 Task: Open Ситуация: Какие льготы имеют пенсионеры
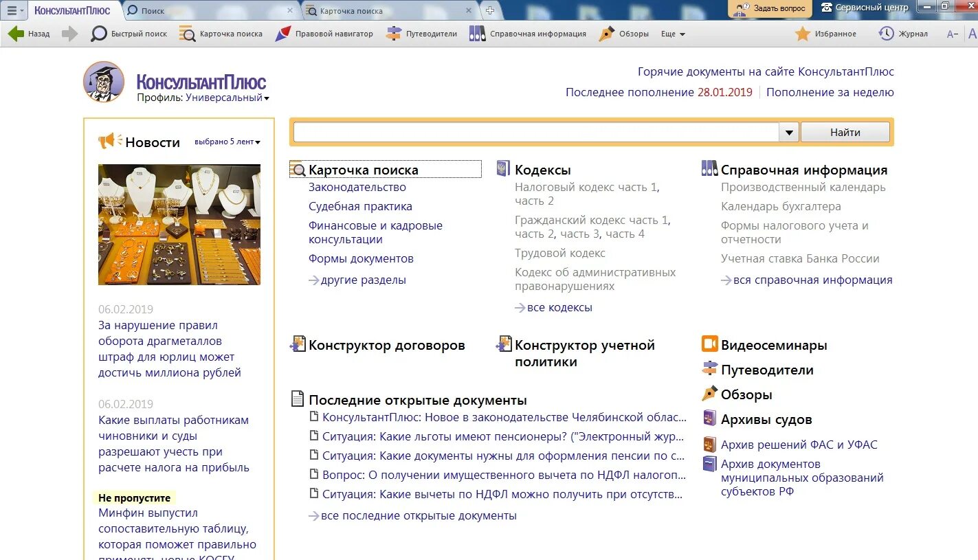click(504, 436)
